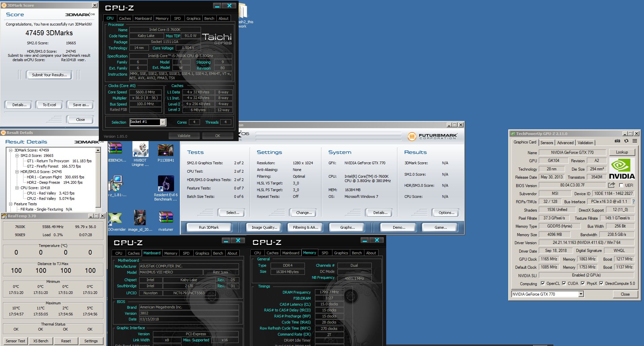644x346 pixels.
Task: Collapse the 3DMark Score: 47459 tree node
Action: pos(11,150)
